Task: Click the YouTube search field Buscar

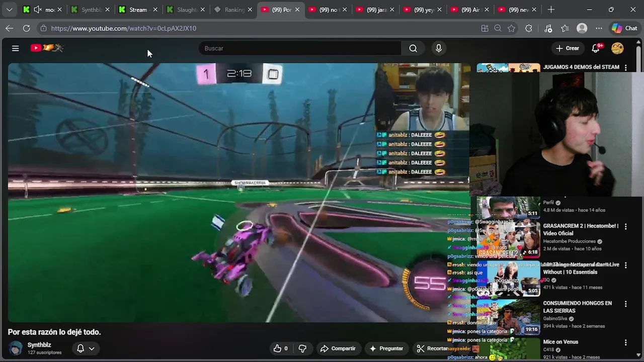Action: [x=300, y=48]
